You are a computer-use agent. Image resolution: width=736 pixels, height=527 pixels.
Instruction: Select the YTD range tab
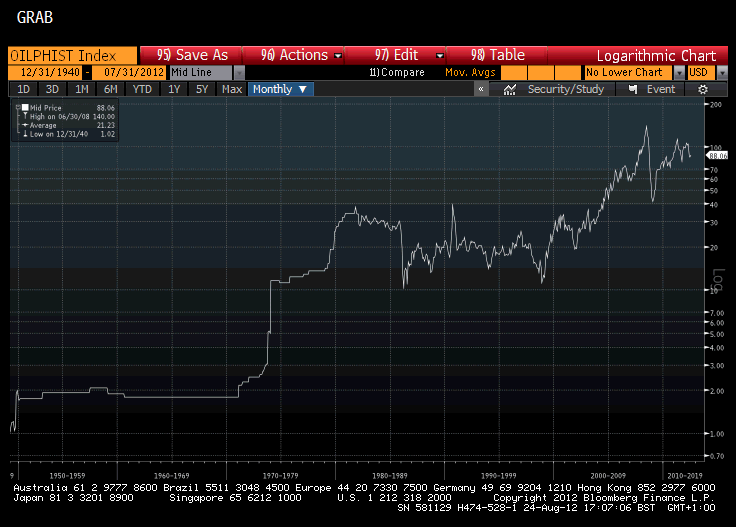tap(142, 89)
